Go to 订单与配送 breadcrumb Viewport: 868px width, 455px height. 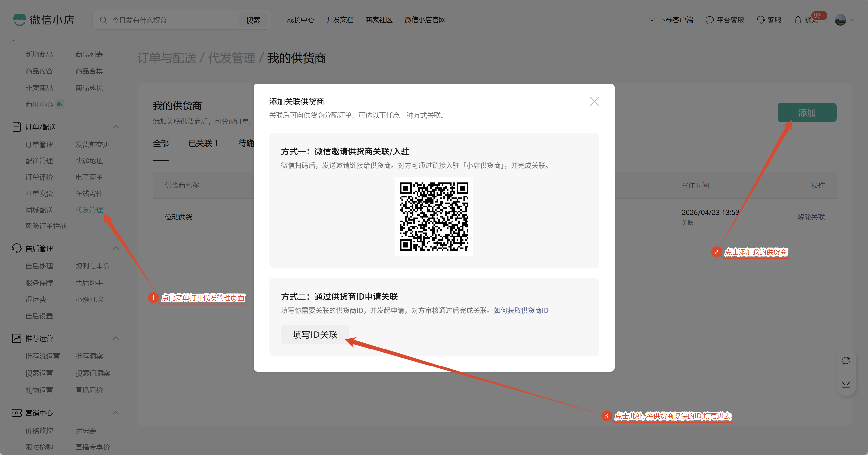167,58
